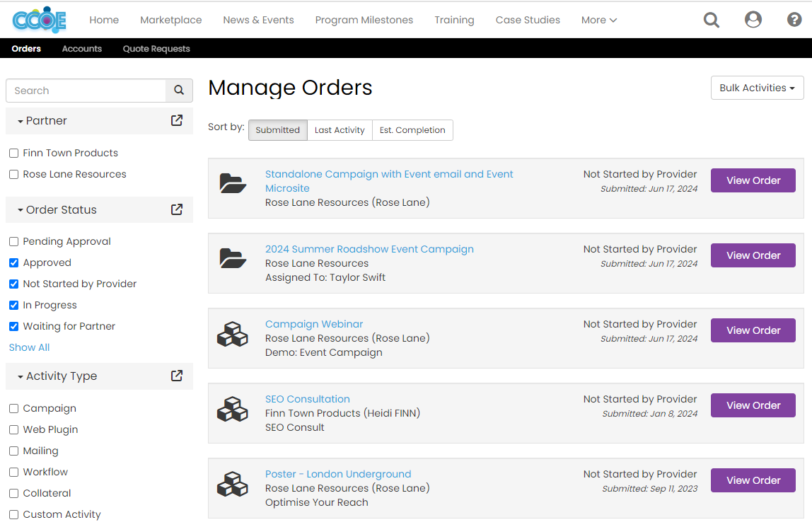View Order for Campaign Webinar

[753, 330]
